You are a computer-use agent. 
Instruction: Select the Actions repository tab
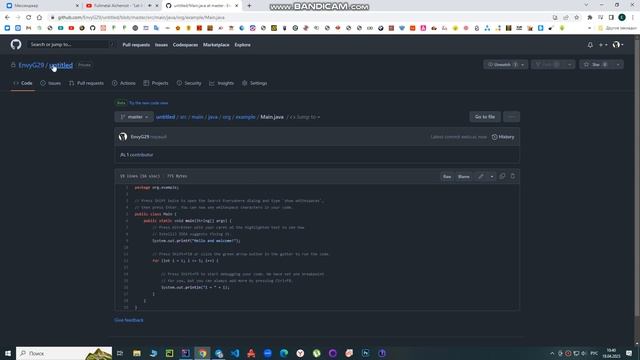[x=124, y=83]
